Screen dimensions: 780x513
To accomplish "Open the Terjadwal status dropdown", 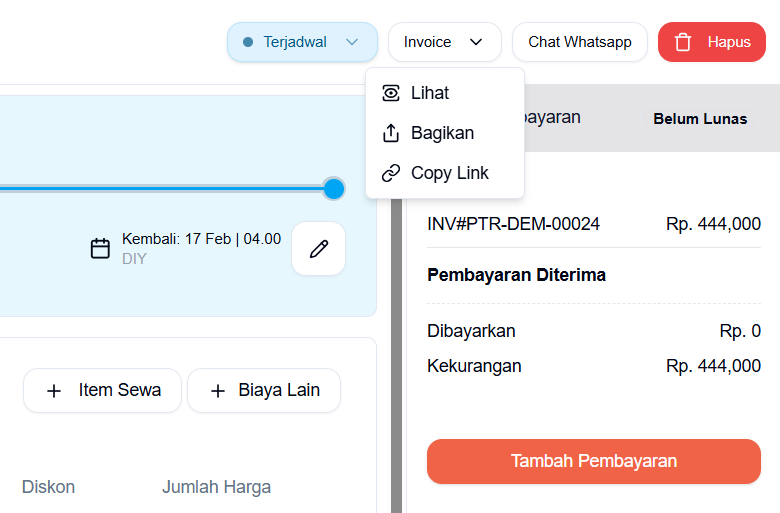I will 302,42.
